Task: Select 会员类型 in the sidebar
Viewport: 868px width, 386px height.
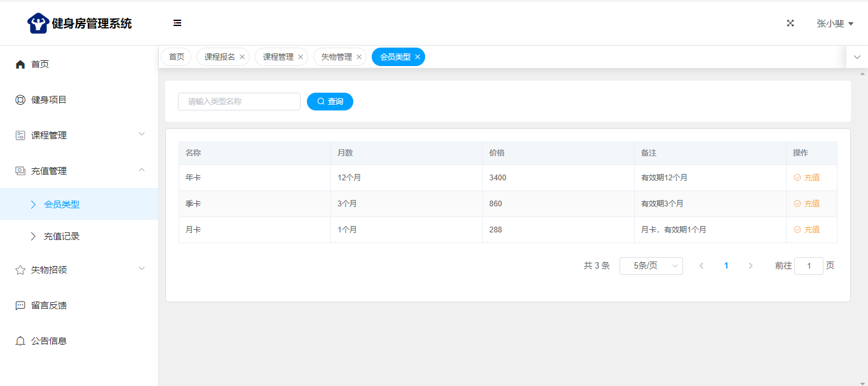Action: pyautogui.click(x=79, y=204)
